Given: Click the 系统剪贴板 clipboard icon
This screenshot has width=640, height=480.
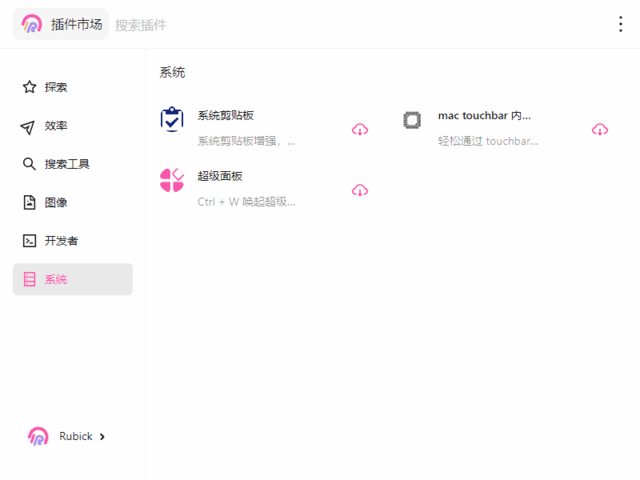Looking at the screenshot, I should (x=172, y=120).
